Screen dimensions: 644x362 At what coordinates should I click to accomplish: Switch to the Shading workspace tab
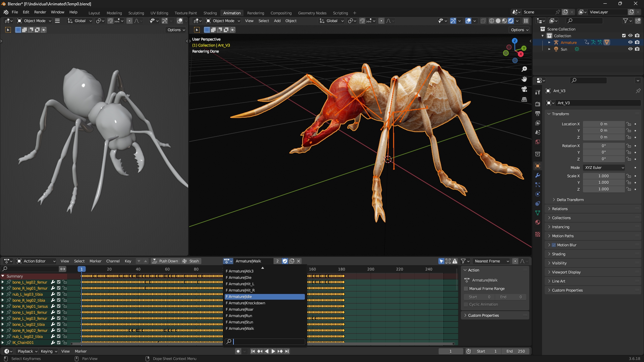[210, 13]
